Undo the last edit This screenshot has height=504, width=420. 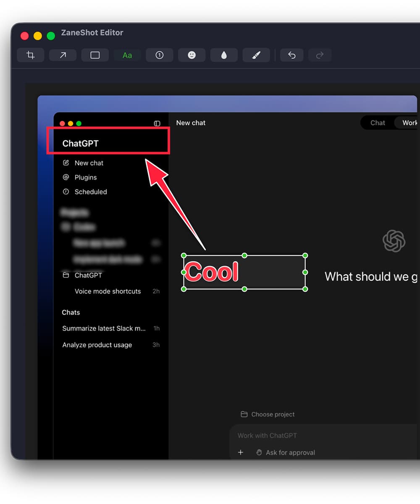pos(291,55)
